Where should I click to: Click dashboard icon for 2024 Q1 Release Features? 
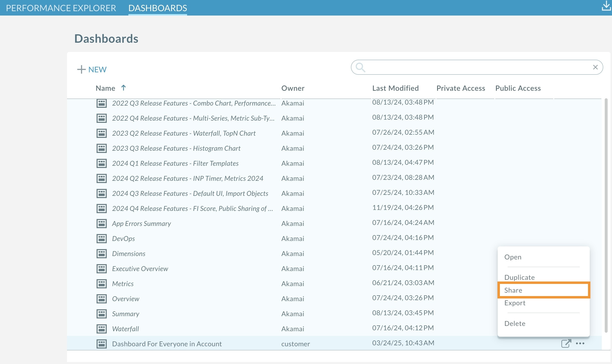101,163
